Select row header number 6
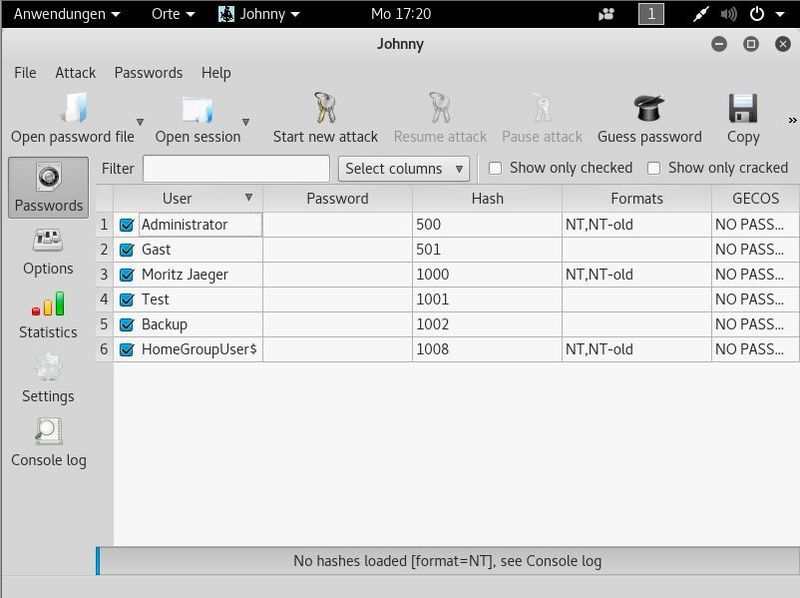 coord(104,350)
